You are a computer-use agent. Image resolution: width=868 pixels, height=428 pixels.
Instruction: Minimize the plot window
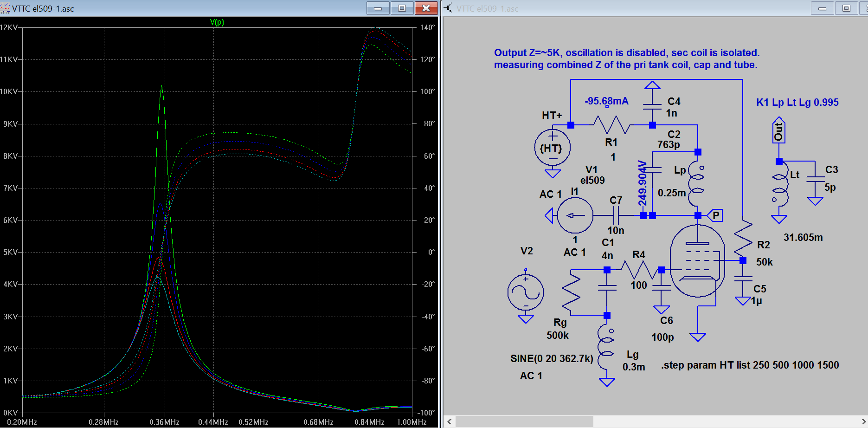coord(378,8)
